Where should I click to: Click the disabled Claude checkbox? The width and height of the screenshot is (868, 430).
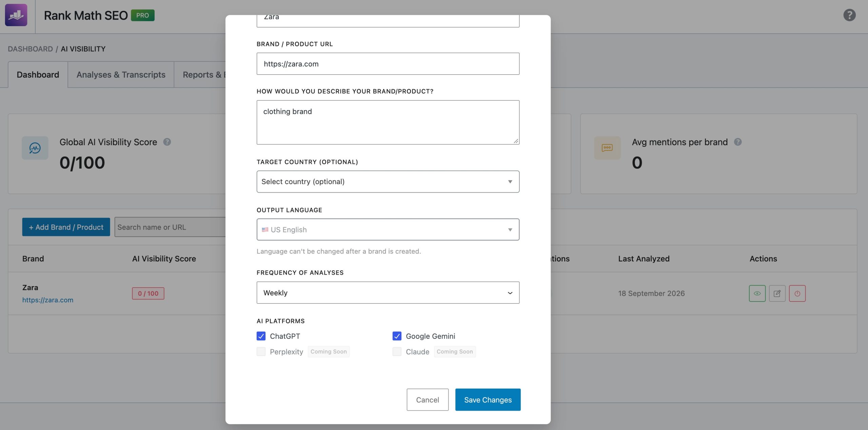(x=397, y=352)
